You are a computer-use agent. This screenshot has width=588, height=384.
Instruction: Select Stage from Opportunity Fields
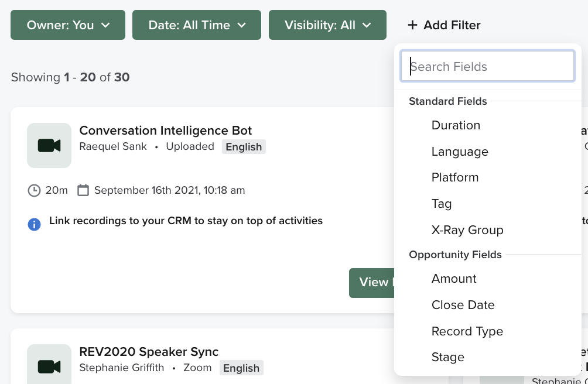click(x=448, y=356)
